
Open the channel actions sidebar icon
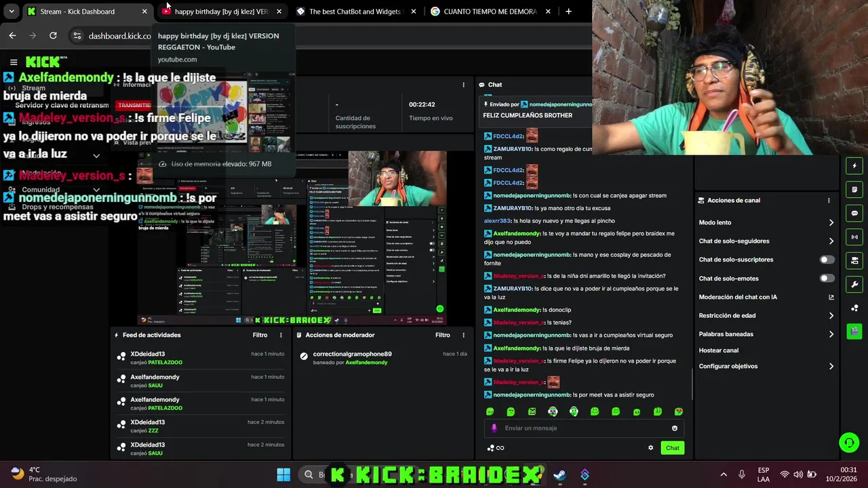pos(854,260)
